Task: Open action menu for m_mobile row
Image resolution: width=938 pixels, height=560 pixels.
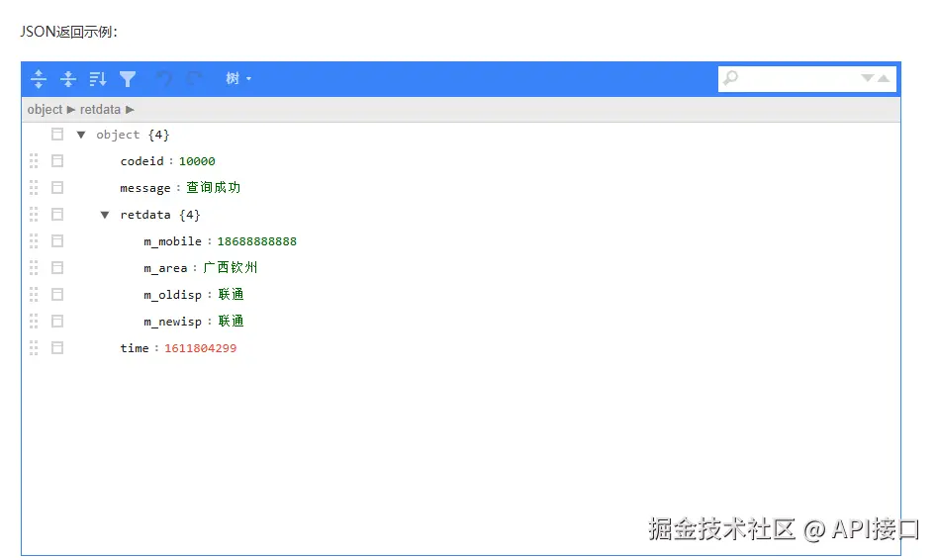Action: 57,241
